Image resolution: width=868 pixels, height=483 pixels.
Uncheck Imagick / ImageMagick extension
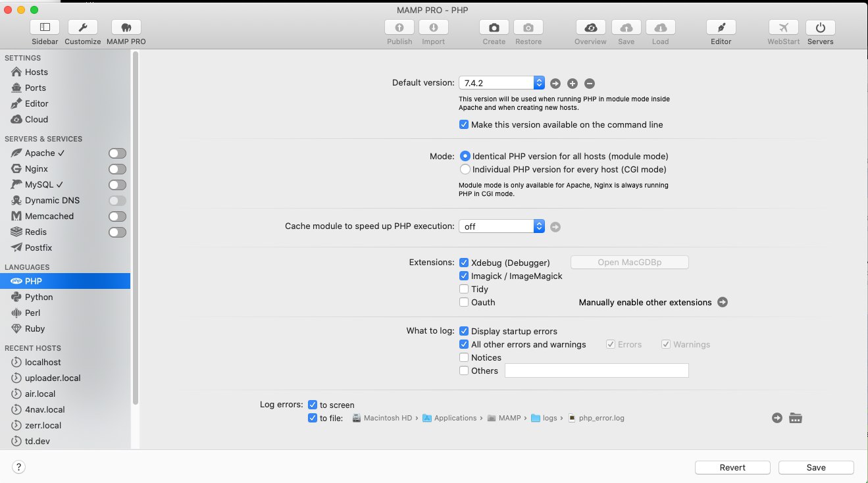point(464,276)
